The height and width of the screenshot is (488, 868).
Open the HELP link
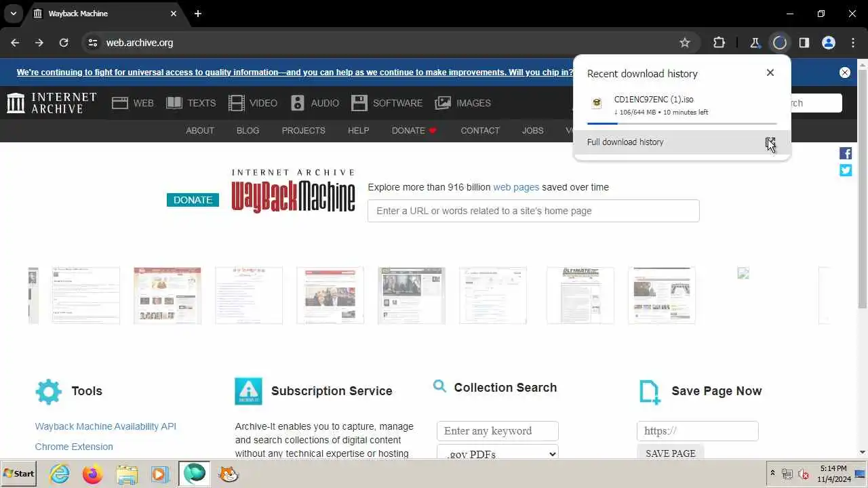[x=359, y=131]
